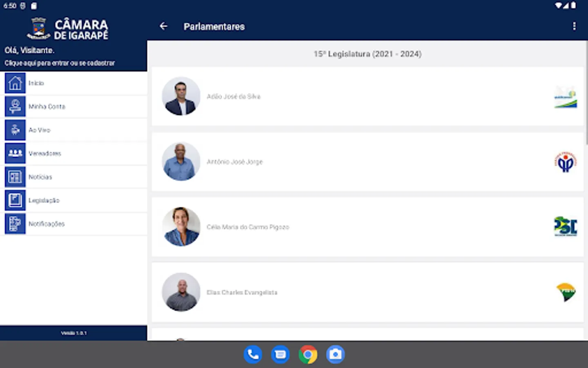
Task: Go back using the arrow icon
Action: point(163,26)
